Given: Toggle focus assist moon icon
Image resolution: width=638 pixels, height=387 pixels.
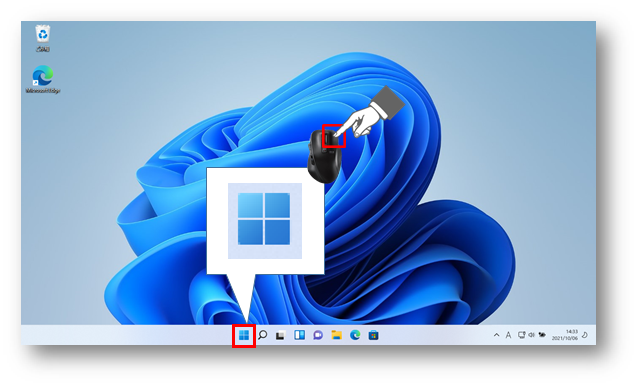Looking at the screenshot, I should [x=585, y=335].
